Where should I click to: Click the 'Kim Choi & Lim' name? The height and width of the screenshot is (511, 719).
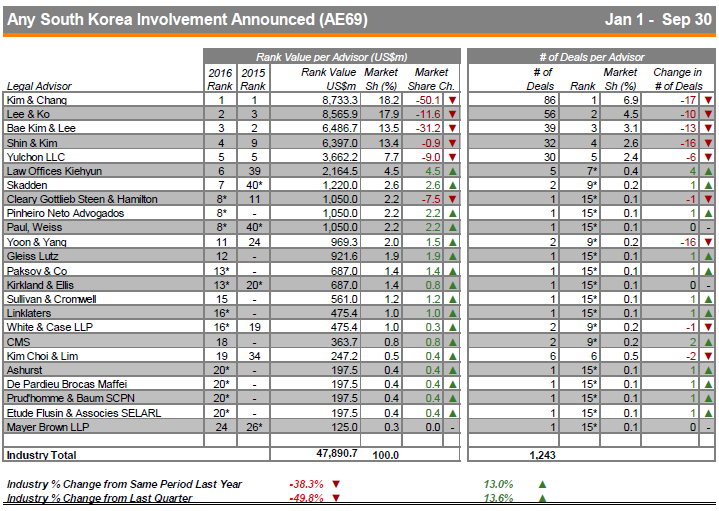coord(42,356)
